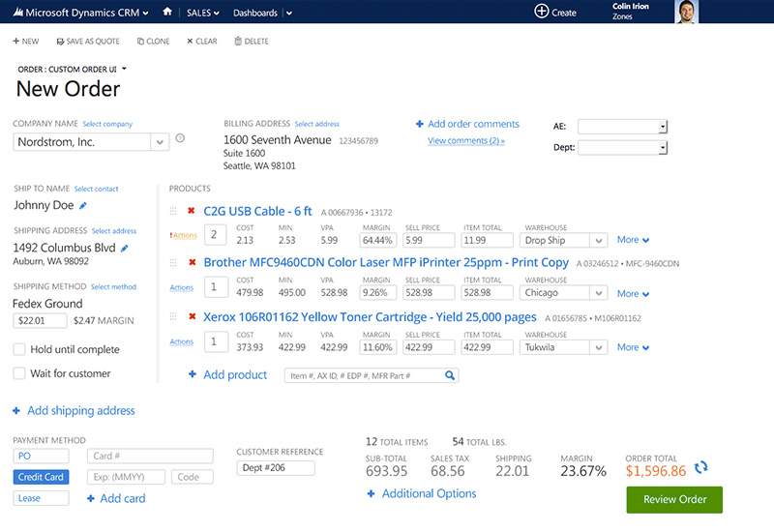Remove the Brother MFC9460CDN product
Image resolution: width=774 pixels, height=532 pixels.
tap(192, 262)
